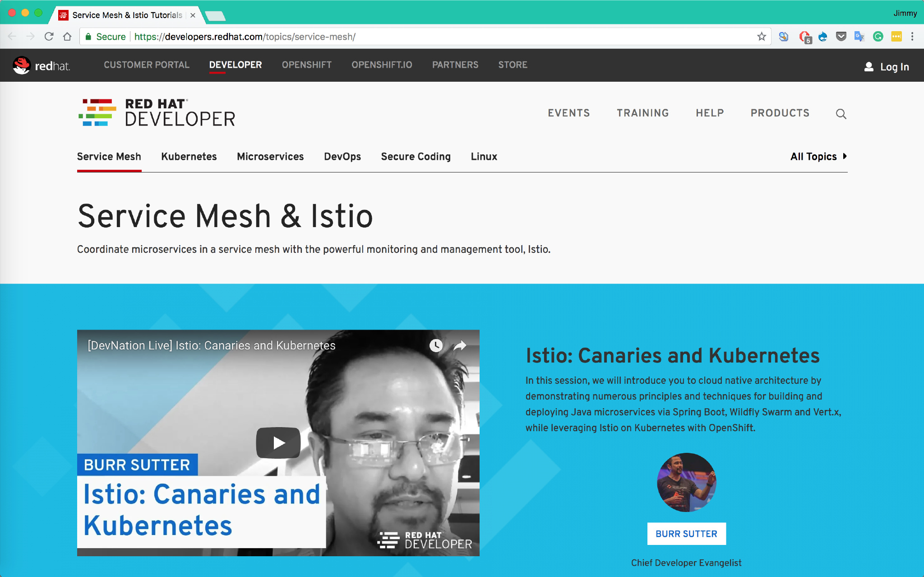This screenshot has width=924, height=577.
Task: Play the Istio Canaries video
Action: [x=278, y=443]
